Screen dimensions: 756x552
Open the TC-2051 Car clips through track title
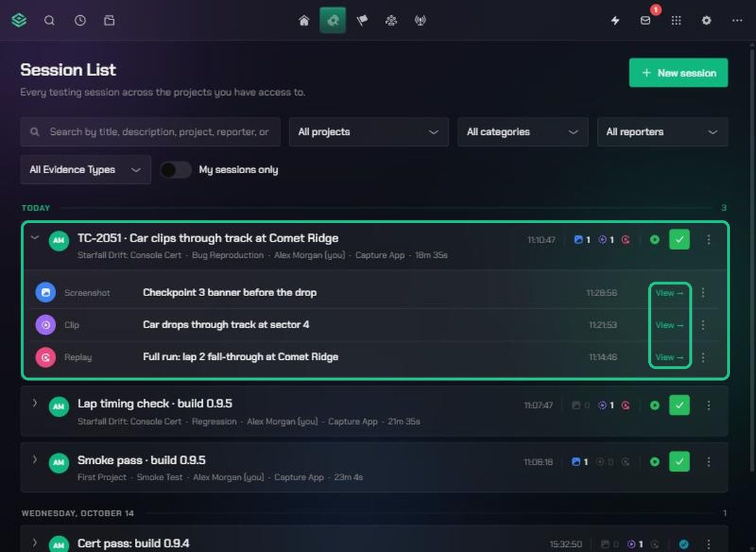(x=208, y=238)
